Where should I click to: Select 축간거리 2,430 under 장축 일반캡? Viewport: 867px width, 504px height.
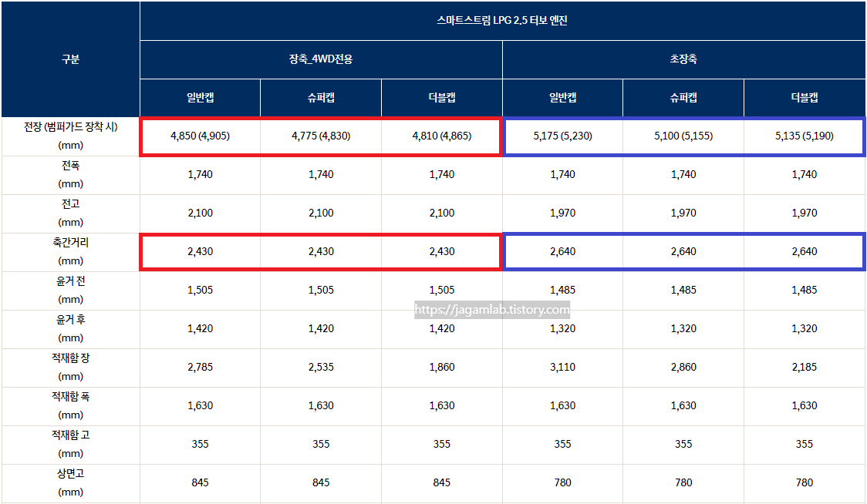[x=200, y=251]
